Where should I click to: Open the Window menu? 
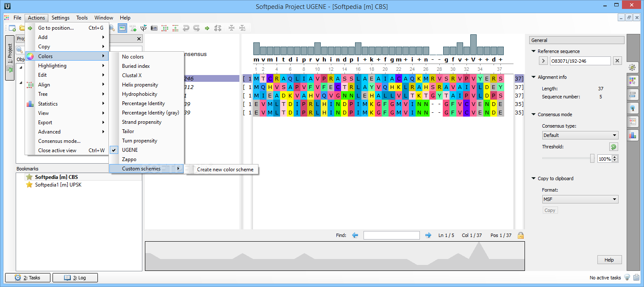[x=104, y=18]
